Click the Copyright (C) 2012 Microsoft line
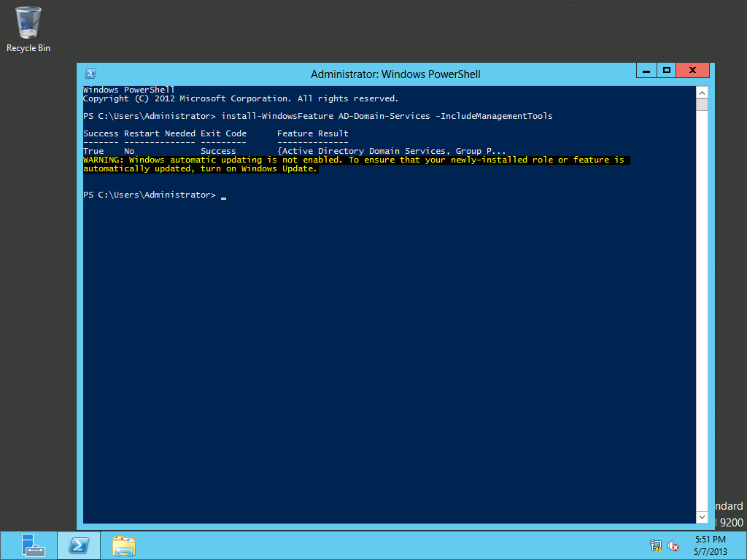This screenshot has width=747, height=560. (x=241, y=98)
